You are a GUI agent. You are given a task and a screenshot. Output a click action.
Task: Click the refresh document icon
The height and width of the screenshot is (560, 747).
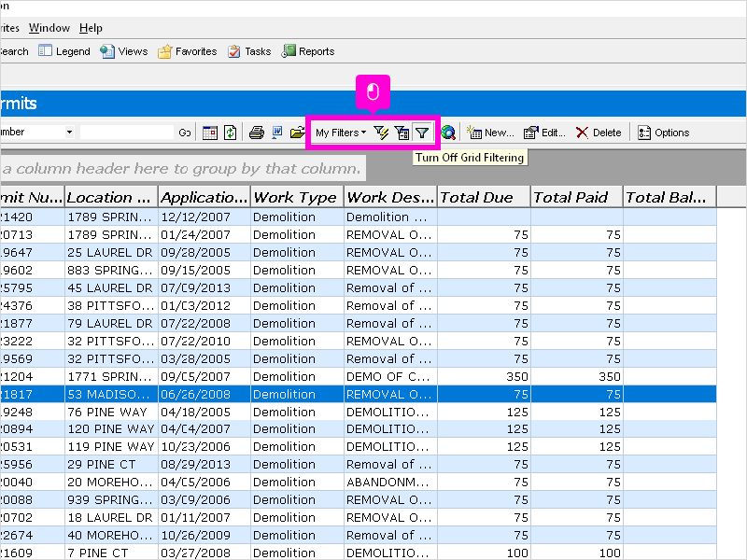pos(230,133)
